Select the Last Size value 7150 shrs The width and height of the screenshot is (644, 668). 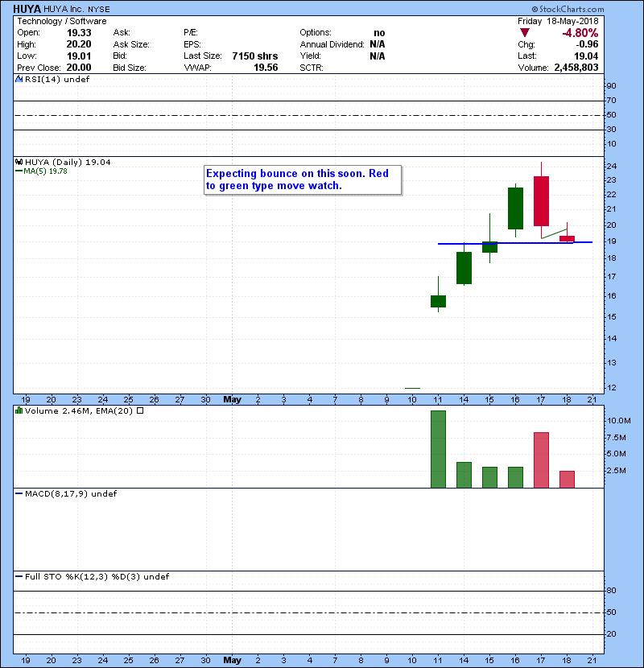pos(255,56)
